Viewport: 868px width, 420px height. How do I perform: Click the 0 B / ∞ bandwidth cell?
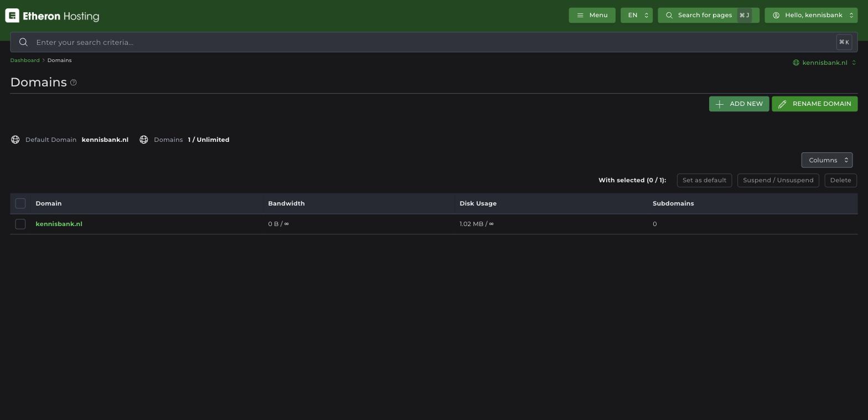click(x=278, y=224)
